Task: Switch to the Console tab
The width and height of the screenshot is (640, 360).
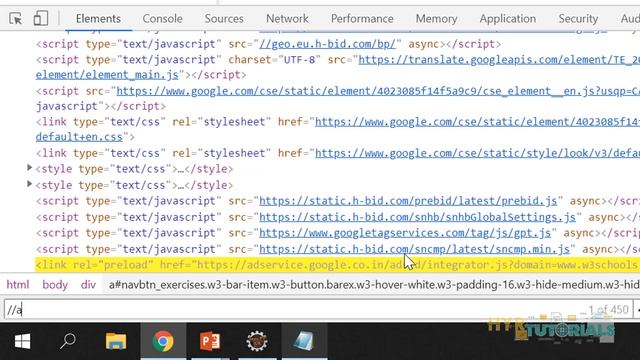Action: click(x=162, y=19)
